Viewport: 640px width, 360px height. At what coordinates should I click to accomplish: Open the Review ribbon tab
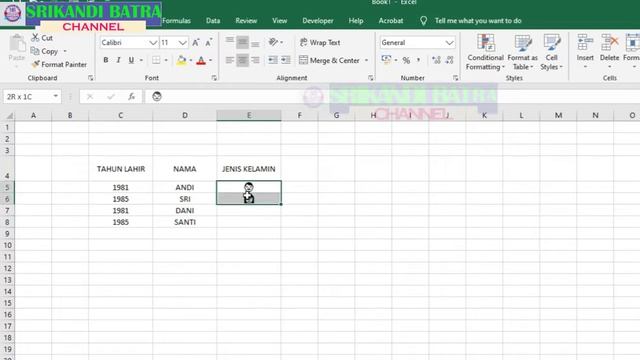246,21
